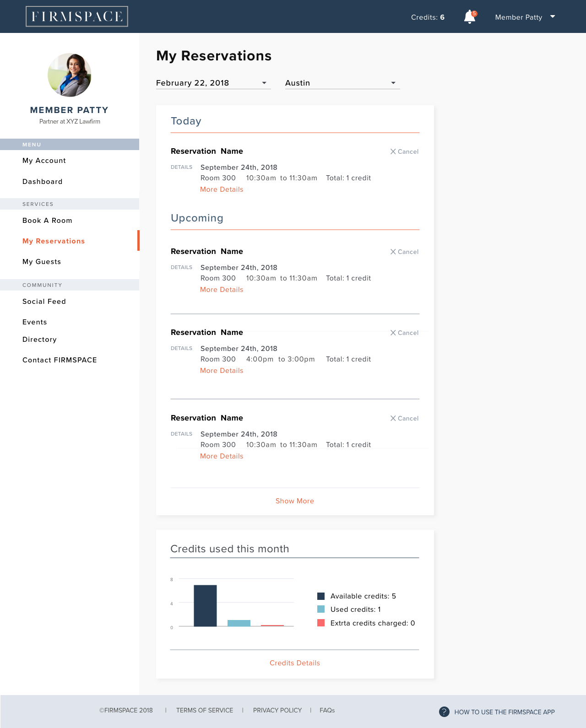Click the Used credits light blue swatch
Viewport: 586px width, 728px height.
(321, 609)
